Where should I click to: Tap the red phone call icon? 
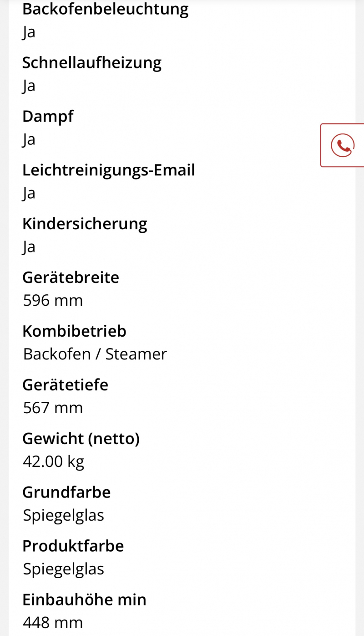(343, 145)
